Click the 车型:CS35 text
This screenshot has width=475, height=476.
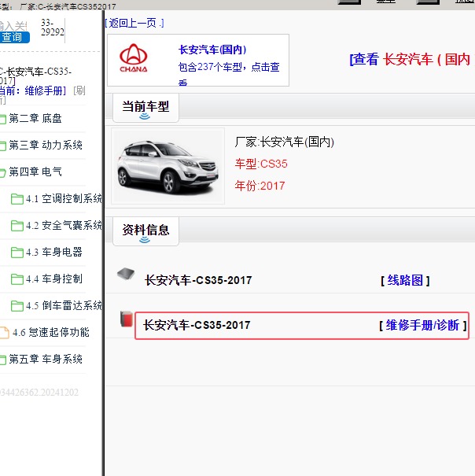pyautogui.click(x=261, y=164)
